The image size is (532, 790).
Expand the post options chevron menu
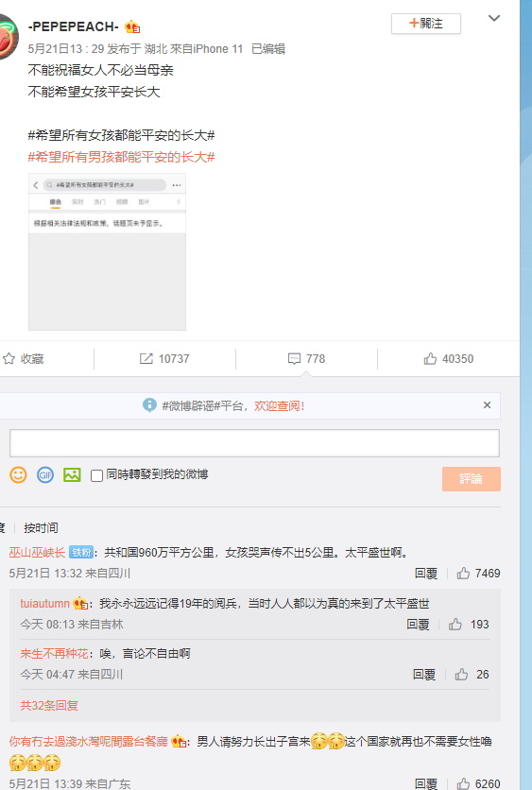tap(494, 19)
